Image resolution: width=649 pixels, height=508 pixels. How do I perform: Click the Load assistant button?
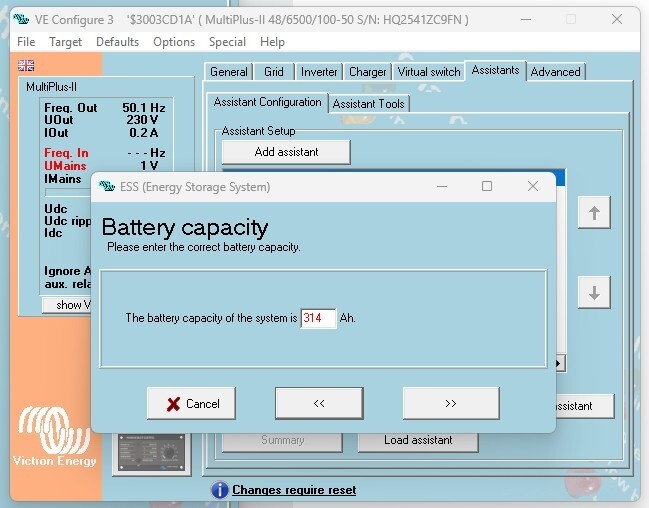coord(418,440)
